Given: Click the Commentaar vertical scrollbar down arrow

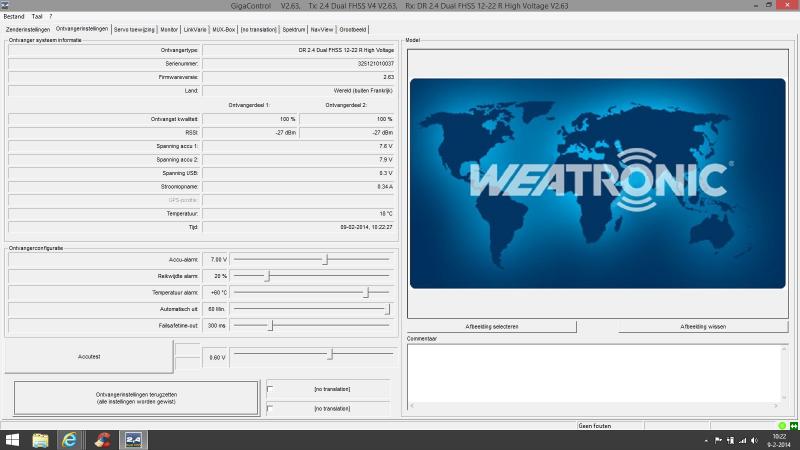Looking at the screenshot, I should click(784, 397).
